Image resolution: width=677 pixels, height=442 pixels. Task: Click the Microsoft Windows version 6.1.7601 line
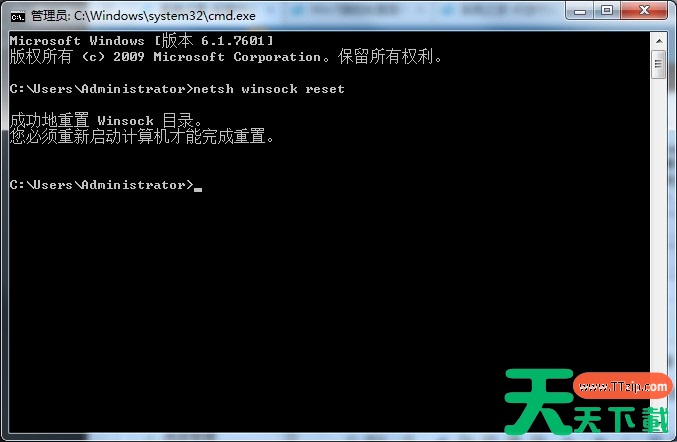141,41
